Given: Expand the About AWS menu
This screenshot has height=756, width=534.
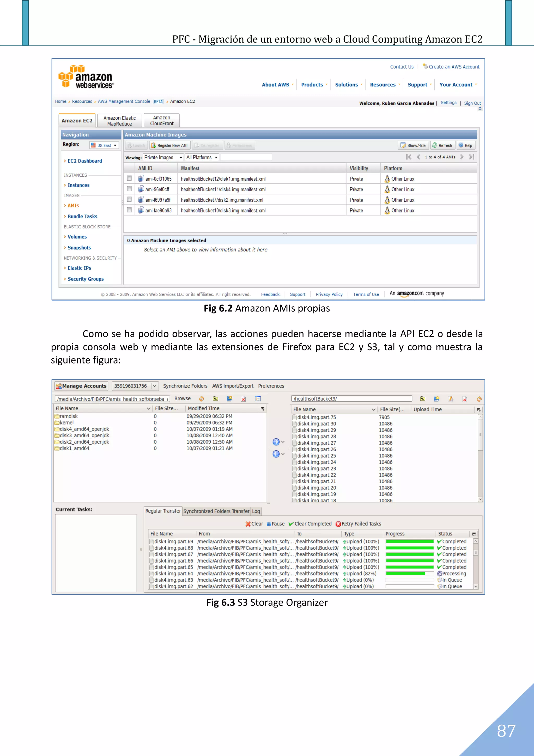Looking at the screenshot, I should 277,85.
